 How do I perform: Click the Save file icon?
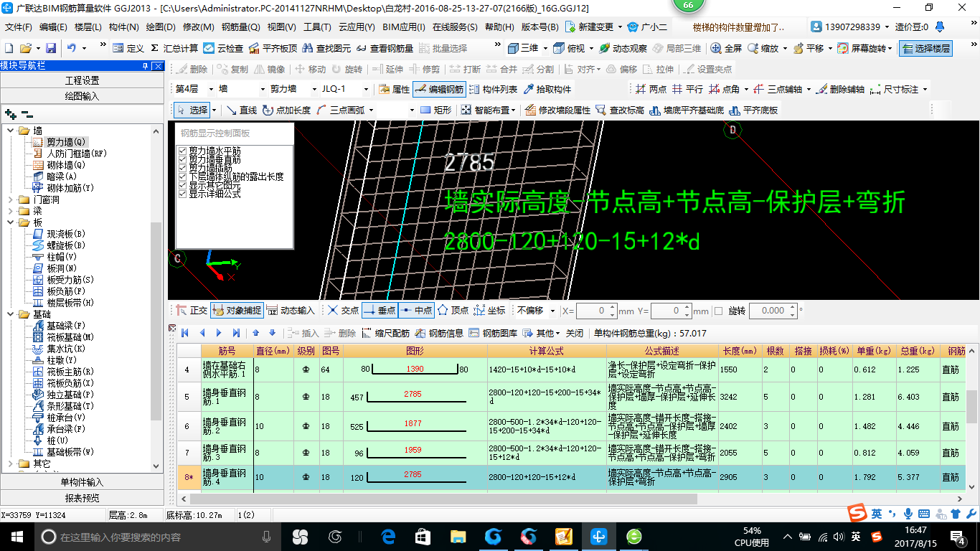pos(51,48)
